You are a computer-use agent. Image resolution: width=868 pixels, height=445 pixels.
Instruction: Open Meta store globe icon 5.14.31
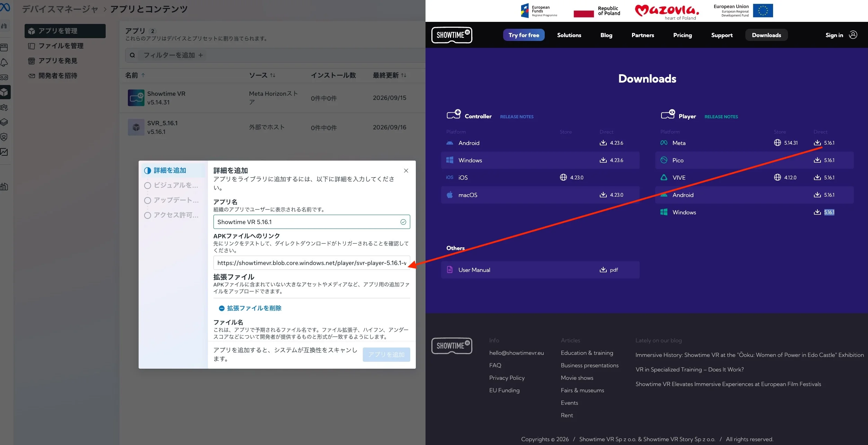click(x=778, y=143)
